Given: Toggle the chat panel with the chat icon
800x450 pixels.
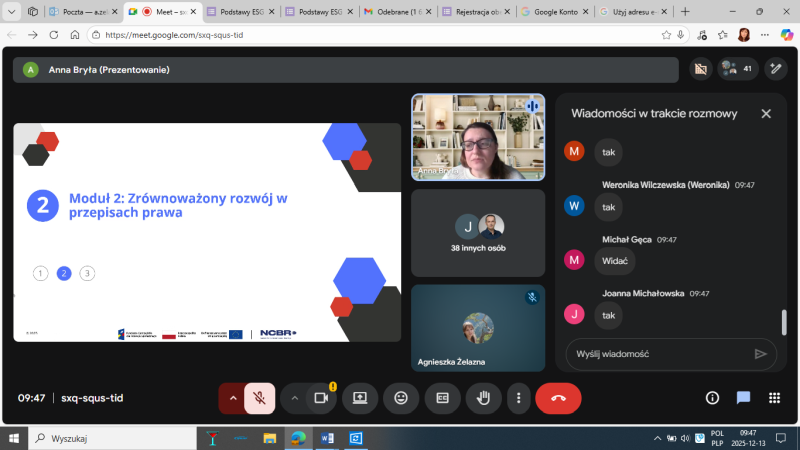Looking at the screenshot, I should 743,398.
